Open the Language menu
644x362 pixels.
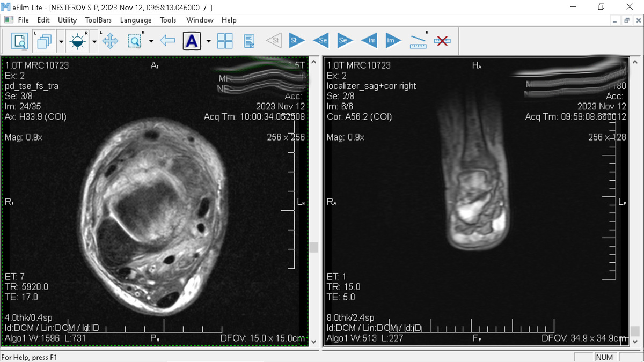click(136, 20)
